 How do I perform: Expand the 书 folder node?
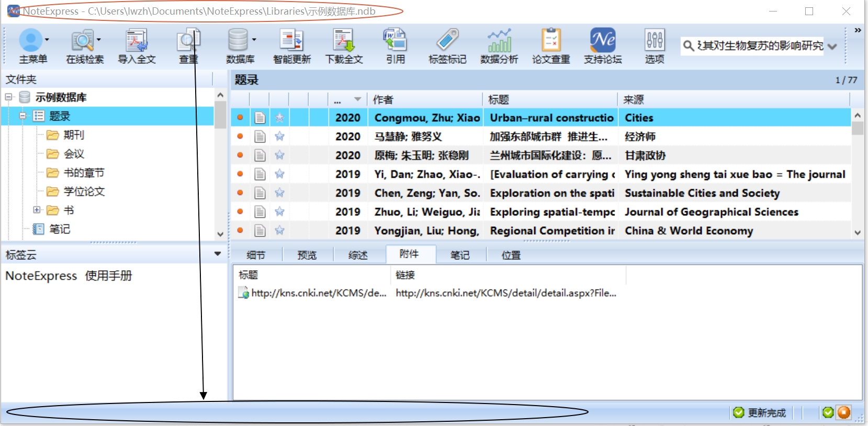[x=37, y=210]
